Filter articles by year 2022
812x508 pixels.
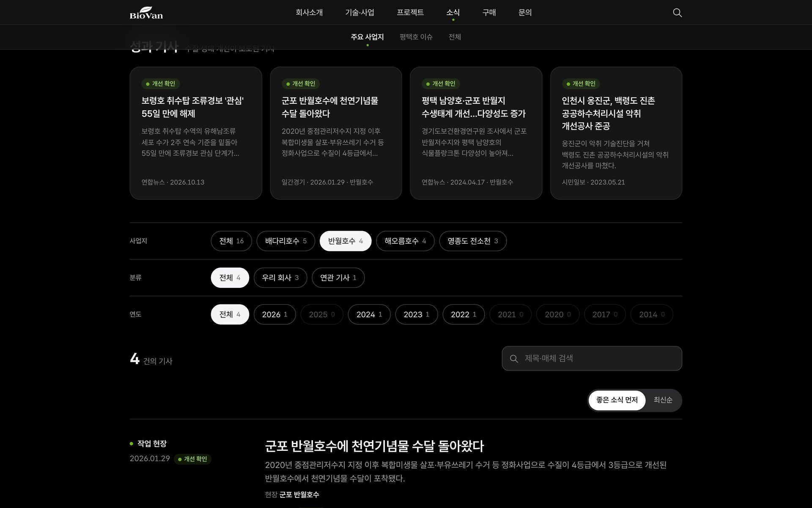coord(464,315)
